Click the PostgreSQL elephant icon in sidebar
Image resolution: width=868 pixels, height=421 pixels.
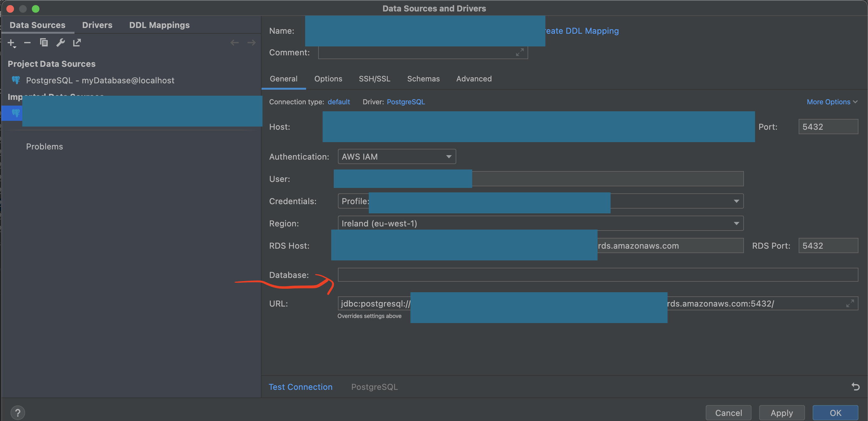(16, 80)
